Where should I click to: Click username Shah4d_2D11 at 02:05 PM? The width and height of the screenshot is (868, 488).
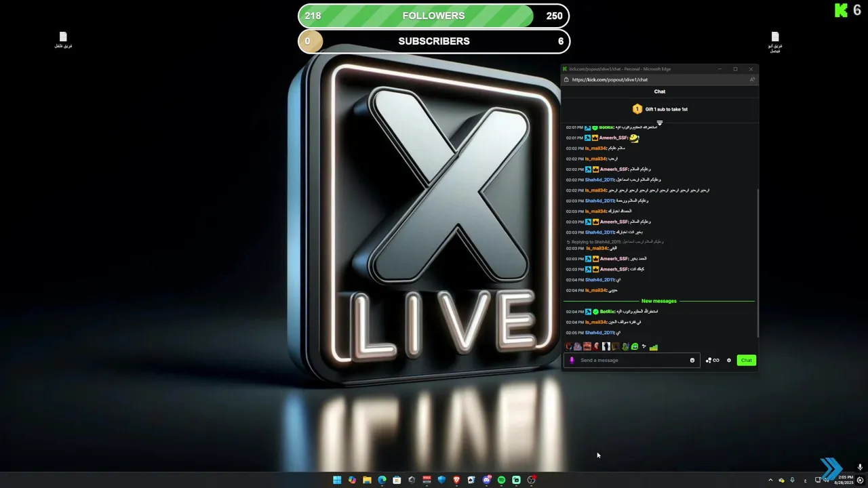(599, 333)
